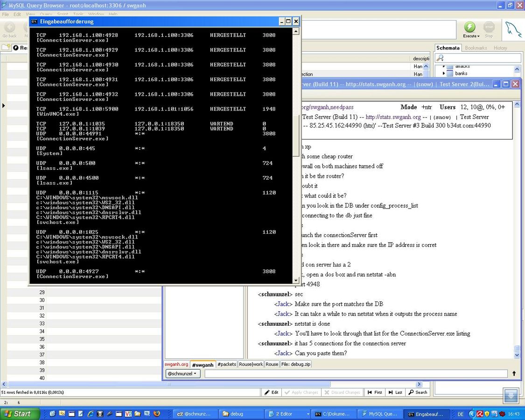The height and width of the screenshot is (420, 525).
Task: Open the @schmunzel nick dropdown
Action: tap(183, 373)
